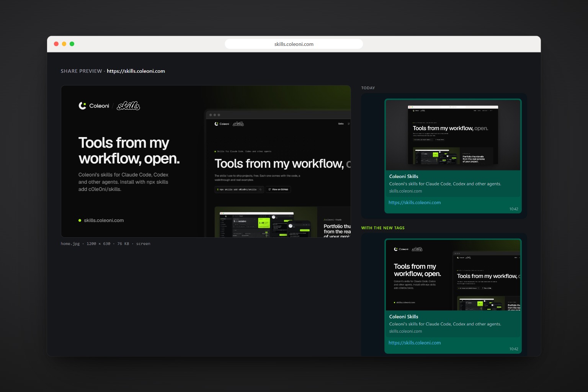Open the preview image in the TODAY card
This screenshot has width=588, height=392.
tap(453, 135)
